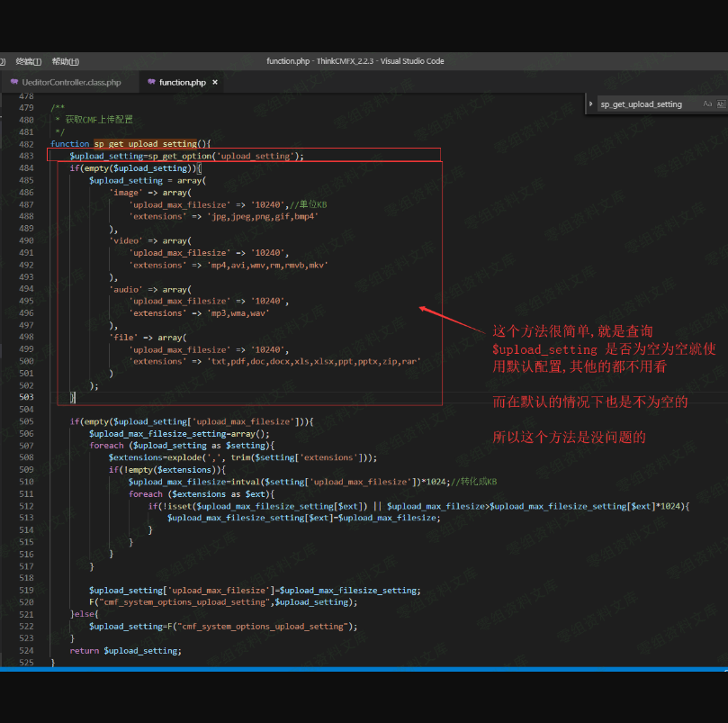This screenshot has width=728, height=723.
Task: Open the 终端 (Terminal) menu
Action: click(29, 61)
